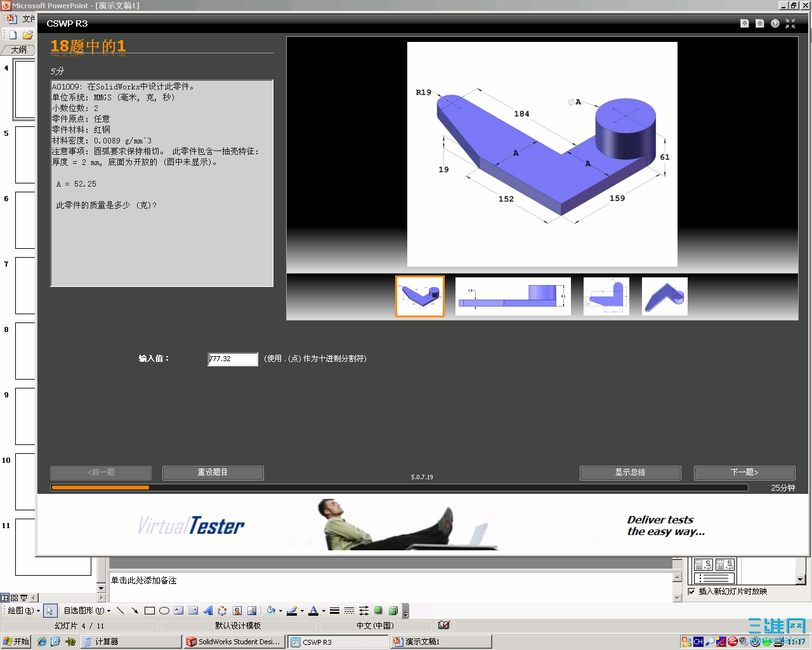The image size is (812, 650).
Task: Insert a vertical text box
Action: tap(193, 611)
